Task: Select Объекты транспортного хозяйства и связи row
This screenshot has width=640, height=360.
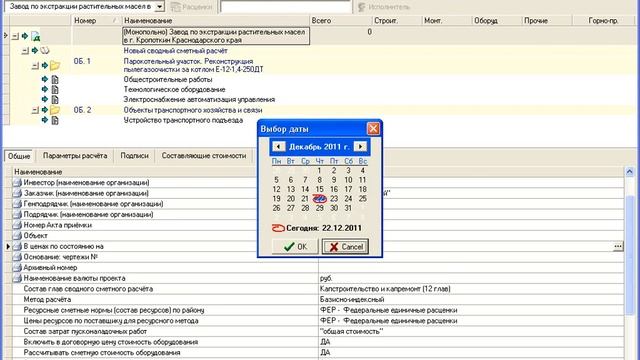Action: click(x=193, y=110)
